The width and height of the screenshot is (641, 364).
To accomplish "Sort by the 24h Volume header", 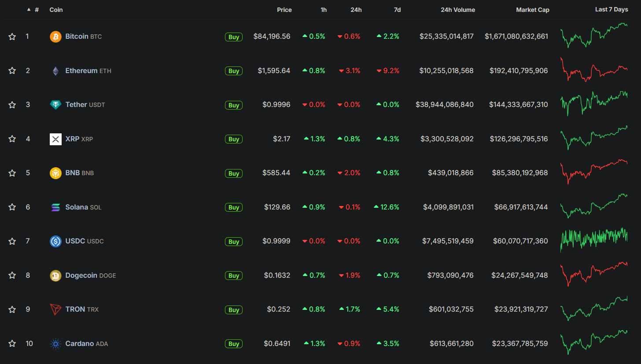I will 458,10.
